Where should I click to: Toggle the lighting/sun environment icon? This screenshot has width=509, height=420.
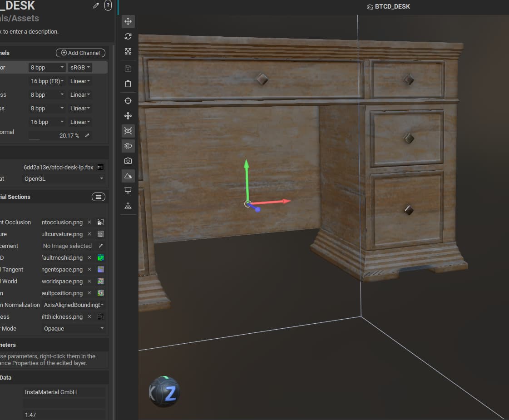coord(128,146)
